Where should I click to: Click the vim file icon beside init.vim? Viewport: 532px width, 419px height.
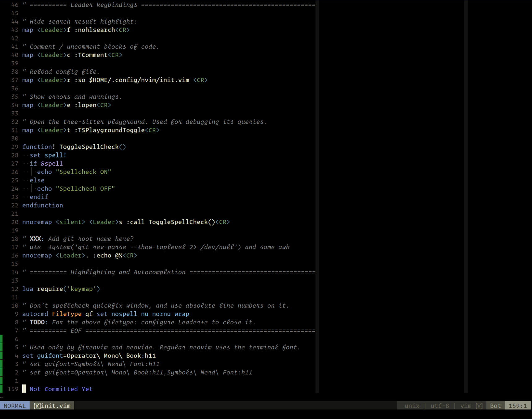(37, 406)
